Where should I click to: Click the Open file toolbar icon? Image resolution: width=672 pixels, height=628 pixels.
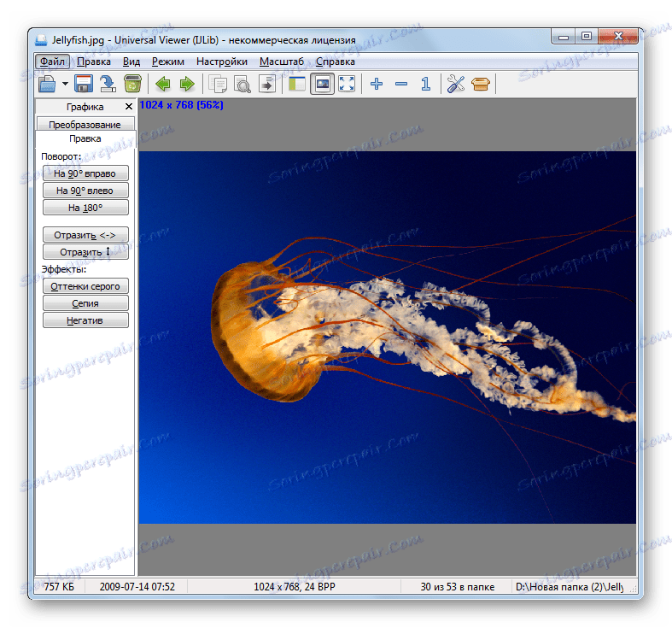pos(48,84)
